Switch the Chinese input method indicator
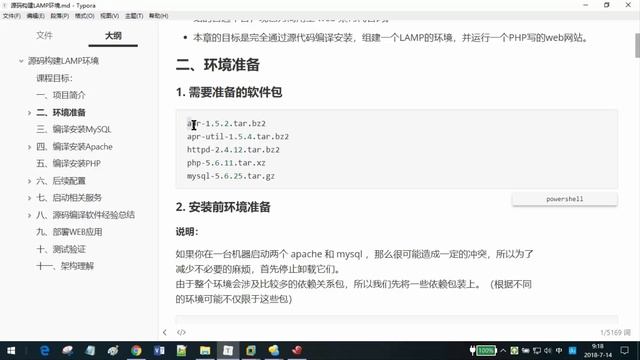The height and width of the screenshot is (360, 640). [x=559, y=351]
